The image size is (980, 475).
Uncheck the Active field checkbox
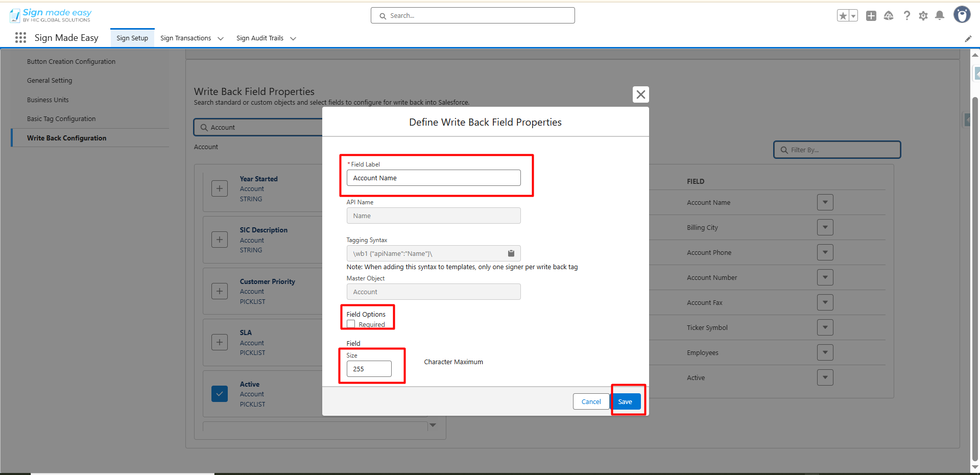click(x=220, y=394)
